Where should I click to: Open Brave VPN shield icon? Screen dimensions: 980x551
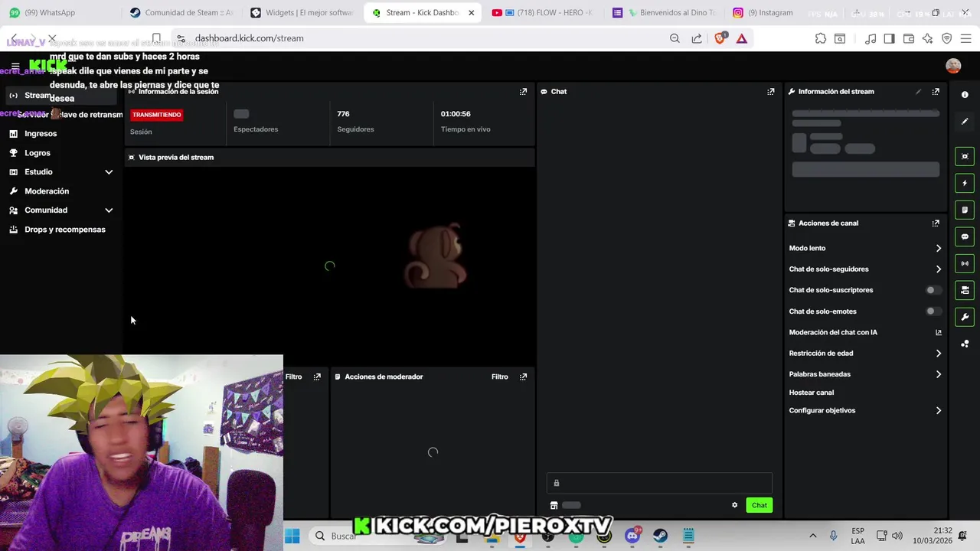pyautogui.click(x=946, y=38)
